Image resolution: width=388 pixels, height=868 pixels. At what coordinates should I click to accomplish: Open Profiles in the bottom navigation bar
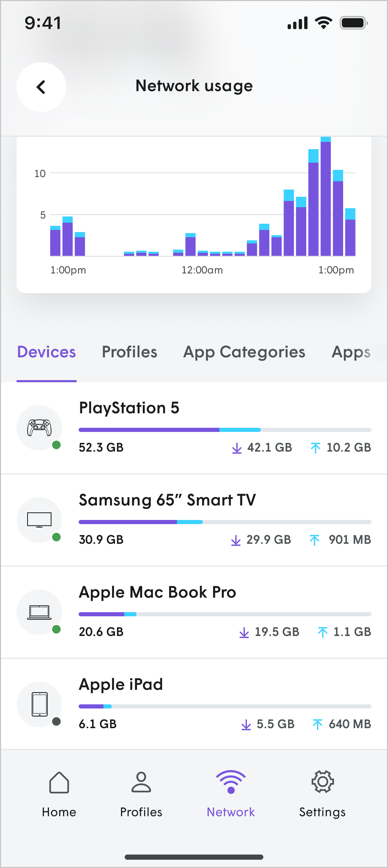pos(141,794)
